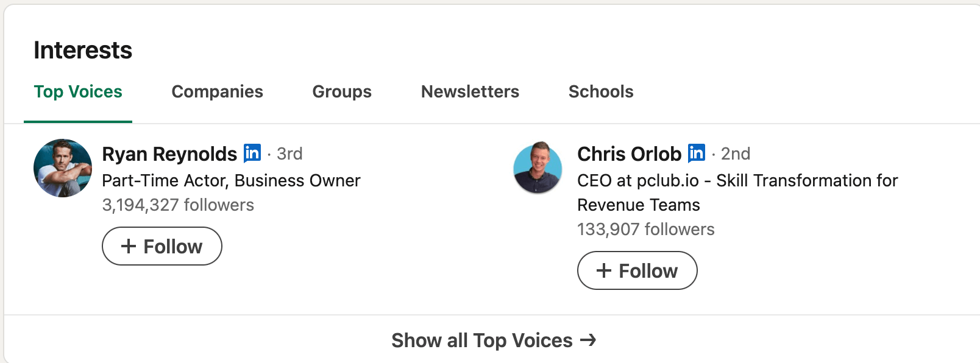
Task: Open Ryan Reynolds name link
Action: [x=169, y=154]
